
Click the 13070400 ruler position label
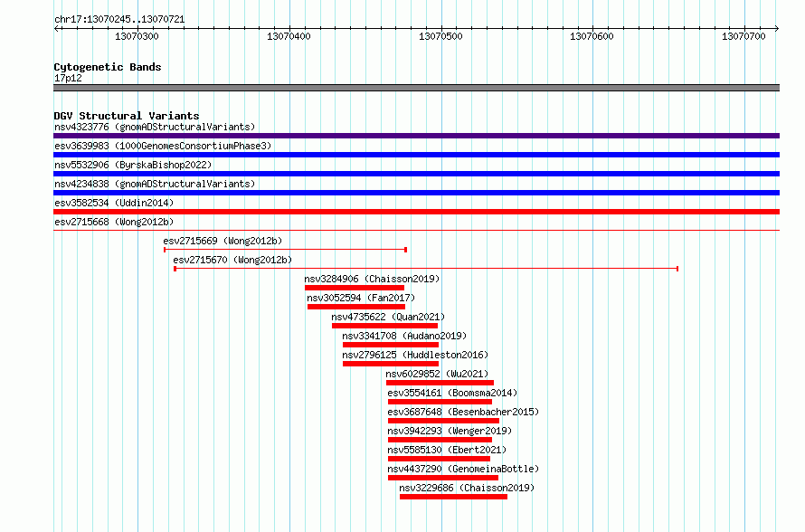(289, 36)
